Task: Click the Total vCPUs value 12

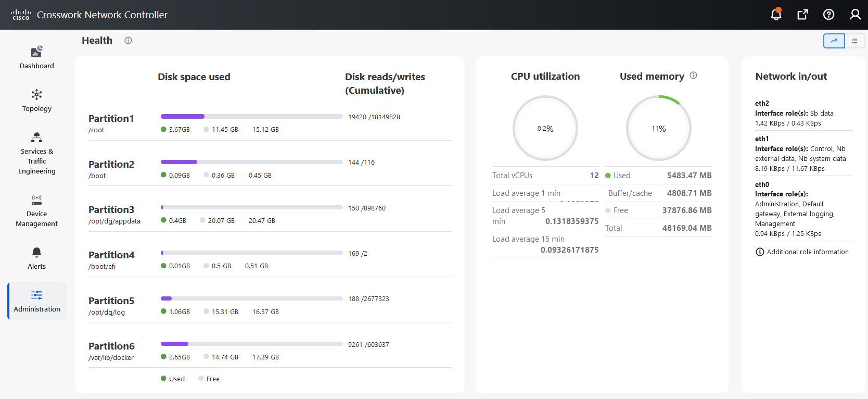Action: pyautogui.click(x=594, y=176)
